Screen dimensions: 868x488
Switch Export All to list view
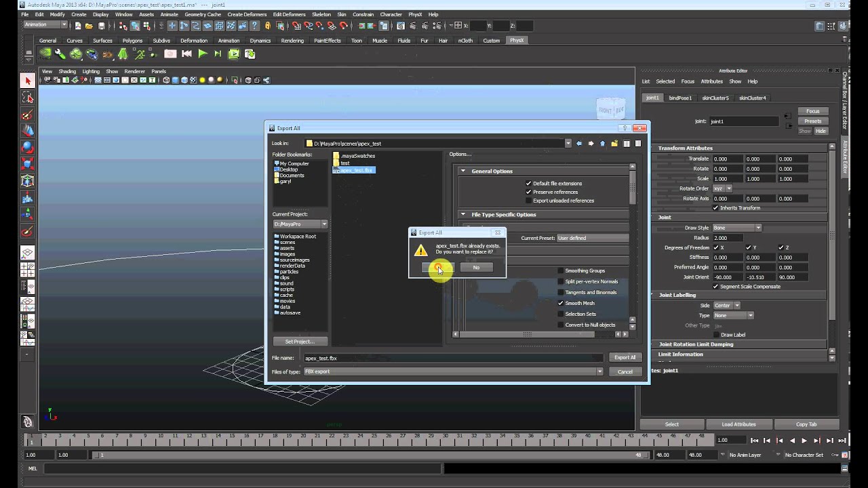(627, 144)
